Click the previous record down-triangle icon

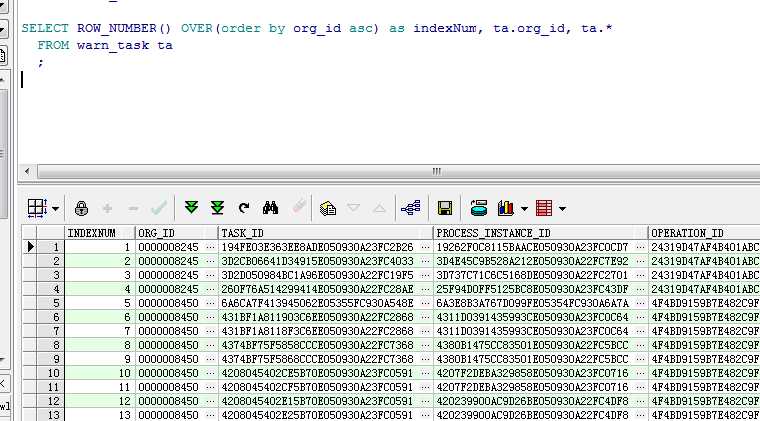tap(353, 208)
